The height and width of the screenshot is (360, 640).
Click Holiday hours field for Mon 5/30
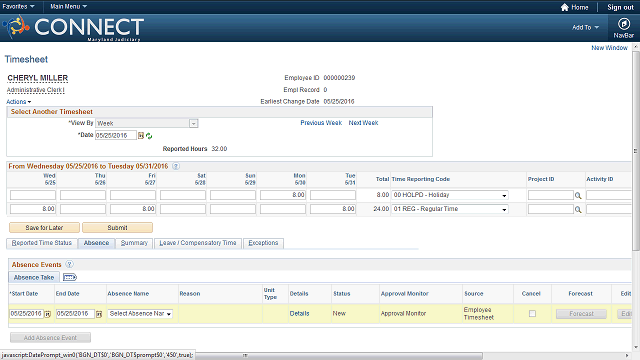[x=282, y=195]
